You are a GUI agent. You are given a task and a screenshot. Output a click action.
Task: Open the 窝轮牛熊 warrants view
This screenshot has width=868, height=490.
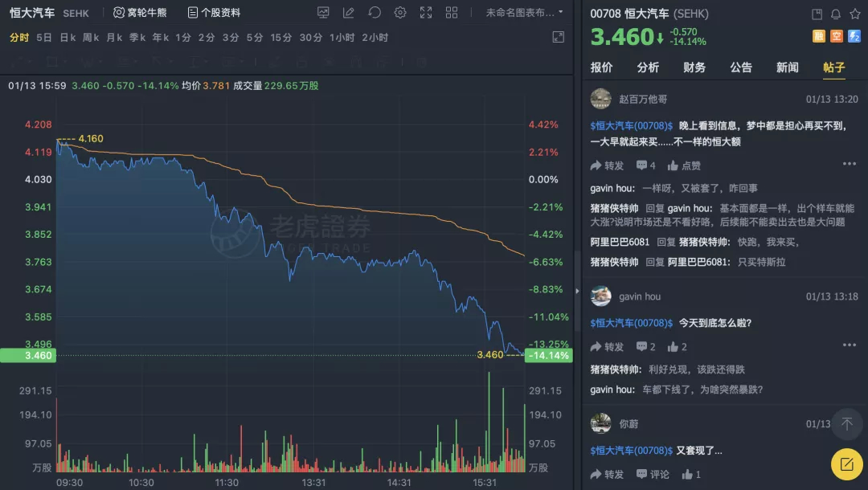(x=140, y=12)
